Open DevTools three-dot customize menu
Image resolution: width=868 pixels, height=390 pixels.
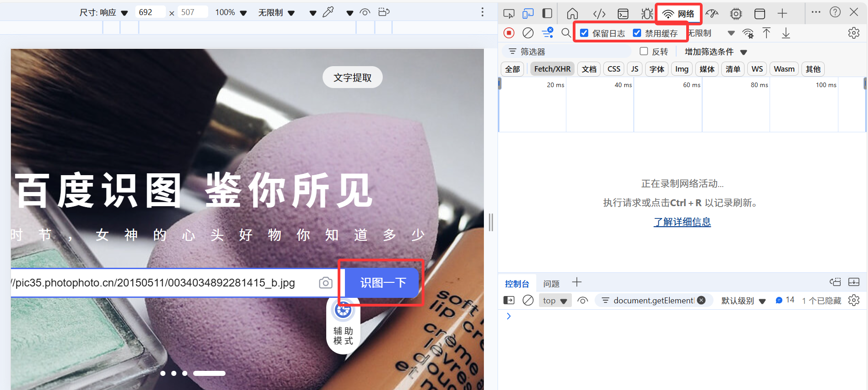[x=816, y=12]
